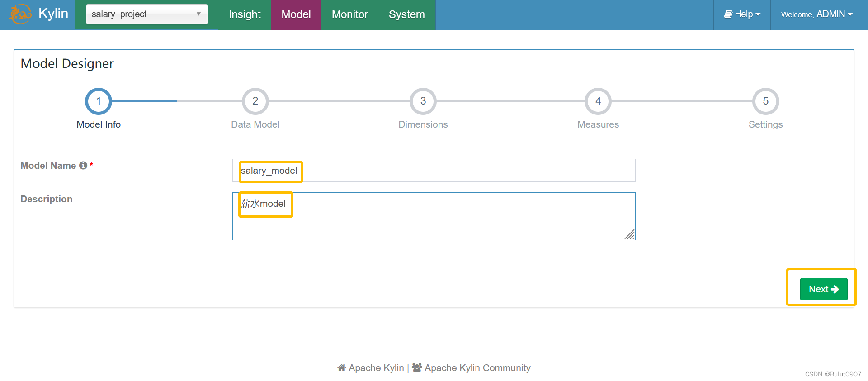Switch to the Insight tab
Viewport: 868px width, 381px height.
coord(245,14)
